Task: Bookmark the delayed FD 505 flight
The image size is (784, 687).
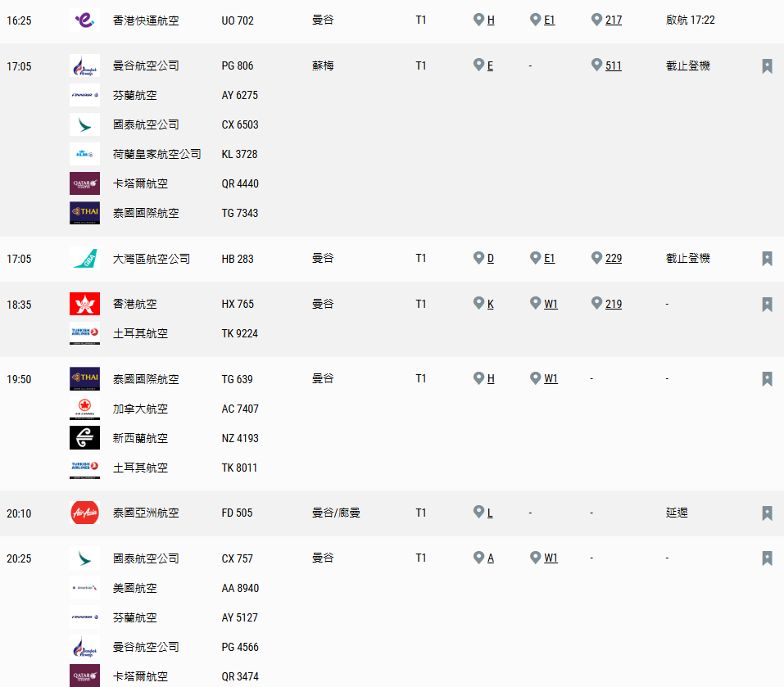Action: pyautogui.click(x=767, y=513)
